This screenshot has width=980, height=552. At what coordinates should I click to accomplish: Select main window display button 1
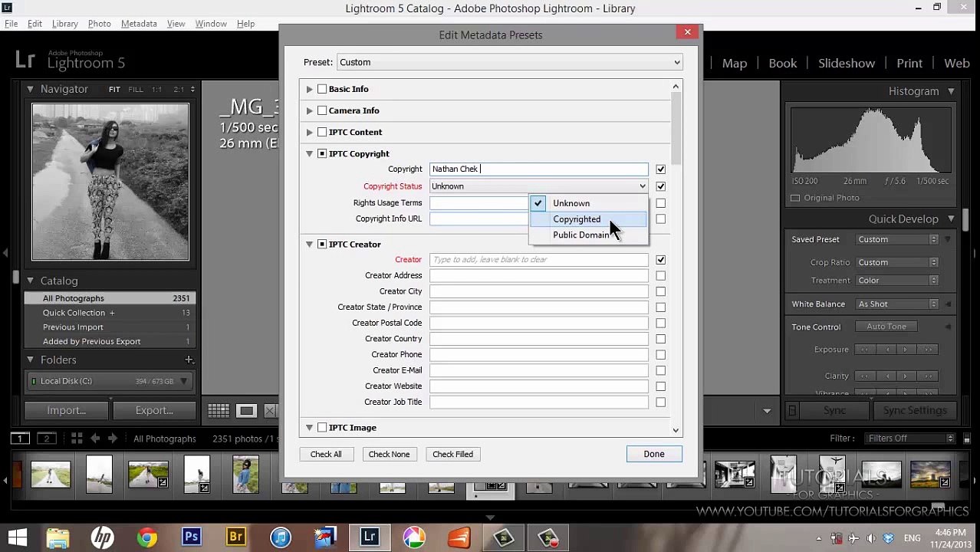(20, 439)
